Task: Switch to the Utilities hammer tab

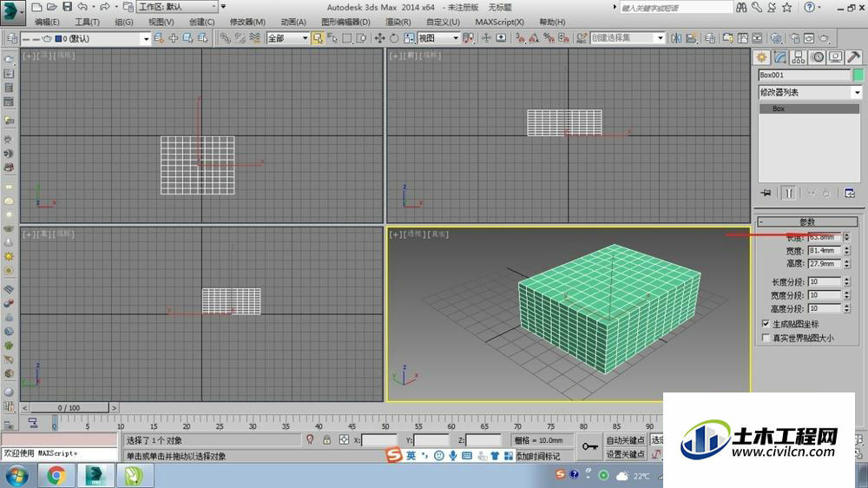Action: click(853, 57)
